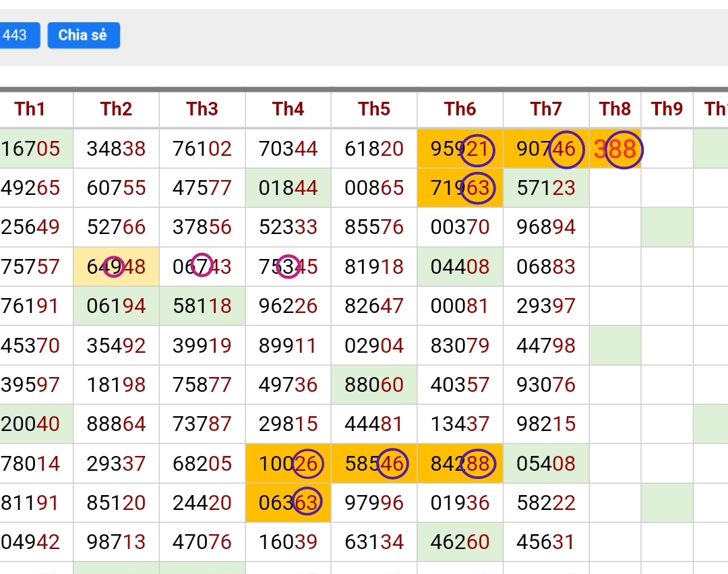Click cell 98713 in Th2 column
Viewport: 728px width, 574px height.
coord(116,542)
